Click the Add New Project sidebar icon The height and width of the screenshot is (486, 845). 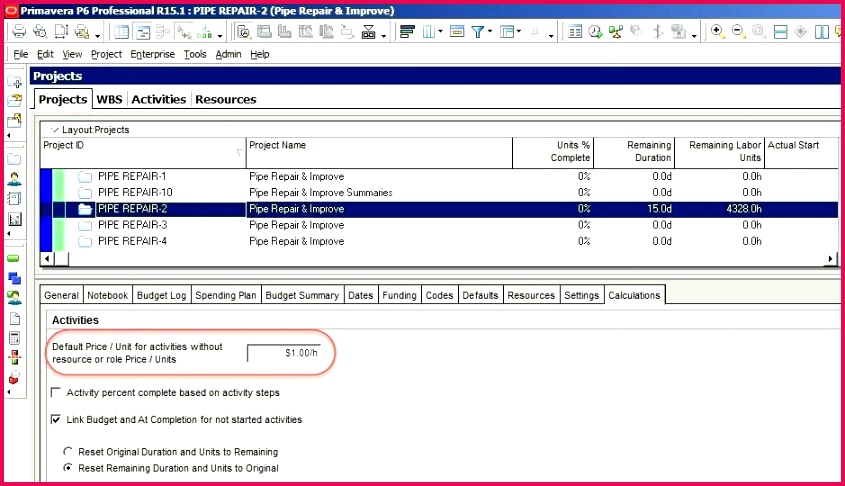pos(15,82)
